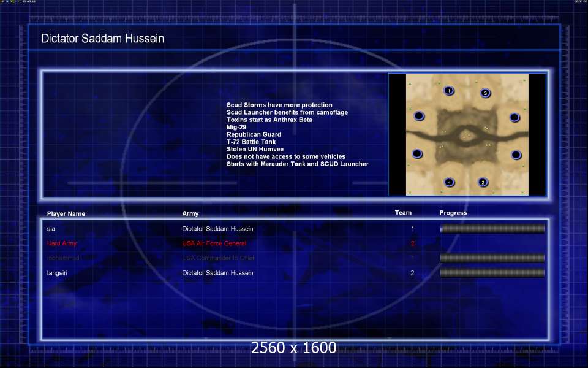
Task: Click sia's team number 1
Action: pos(412,229)
